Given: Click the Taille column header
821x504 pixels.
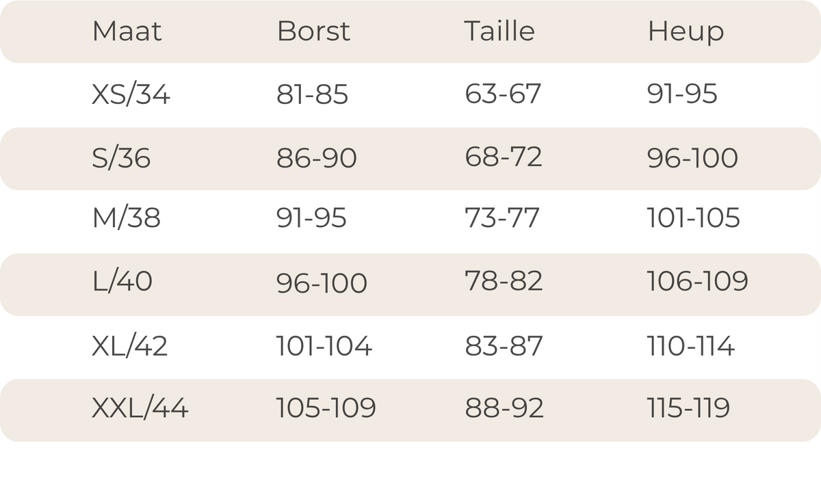Looking at the screenshot, I should pos(499,31).
